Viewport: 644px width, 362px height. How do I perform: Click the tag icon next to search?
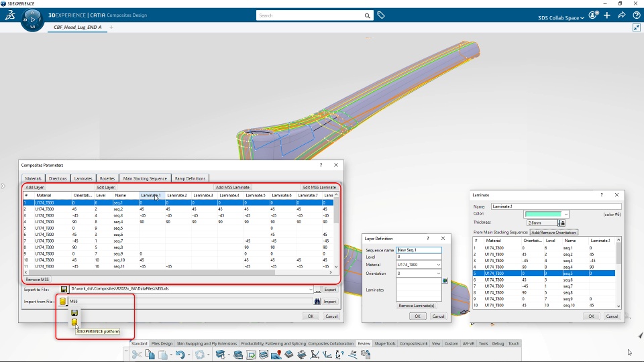381,15
